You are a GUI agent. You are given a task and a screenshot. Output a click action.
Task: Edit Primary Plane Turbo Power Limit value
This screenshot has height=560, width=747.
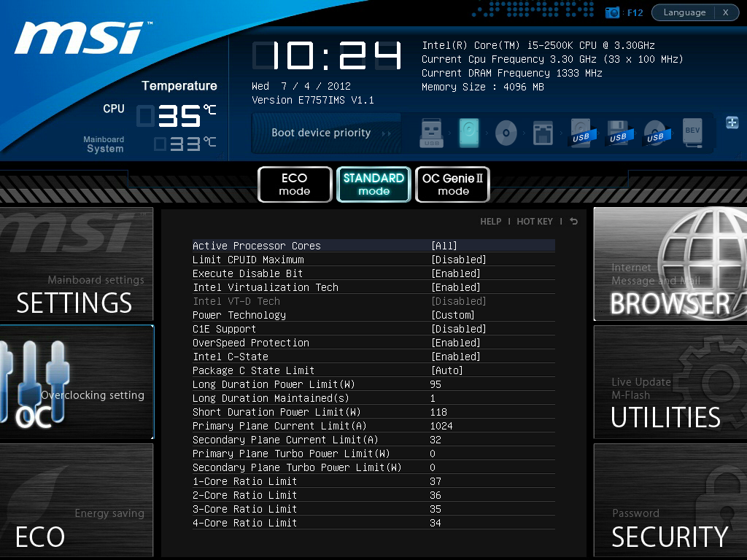click(x=433, y=453)
